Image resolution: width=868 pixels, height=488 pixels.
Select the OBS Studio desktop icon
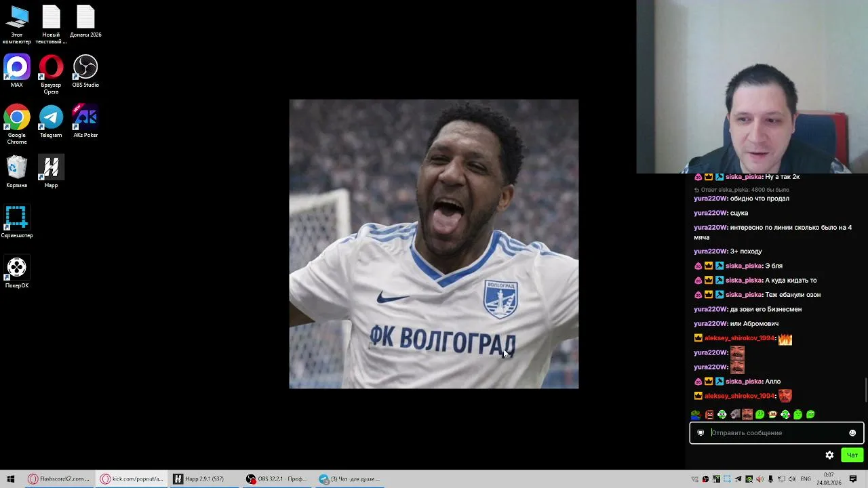click(x=85, y=71)
